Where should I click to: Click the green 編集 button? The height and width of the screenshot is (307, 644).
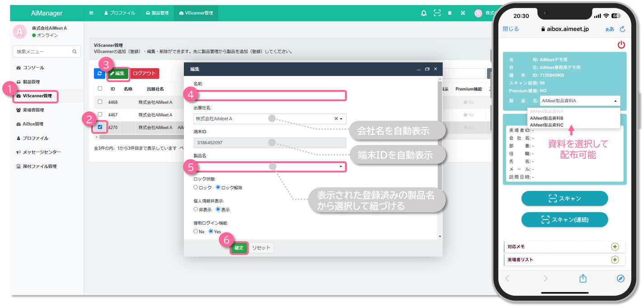[x=118, y=73]
